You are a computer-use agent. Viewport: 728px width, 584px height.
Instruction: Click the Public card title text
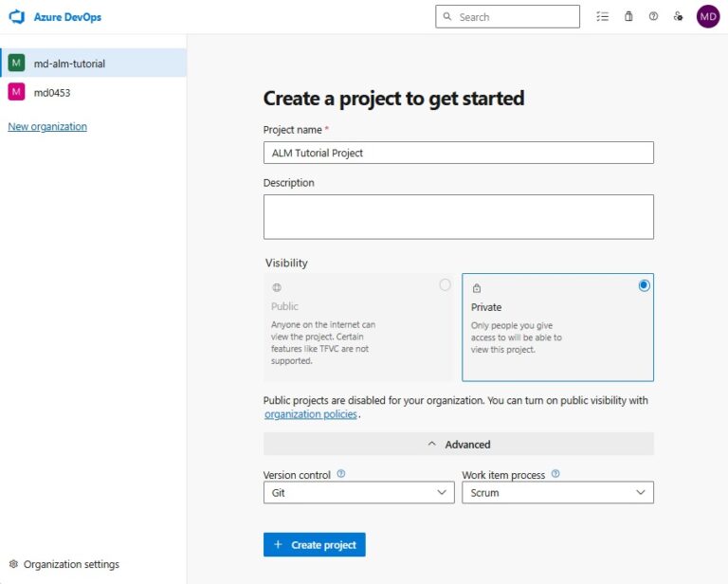click(284, 306)
